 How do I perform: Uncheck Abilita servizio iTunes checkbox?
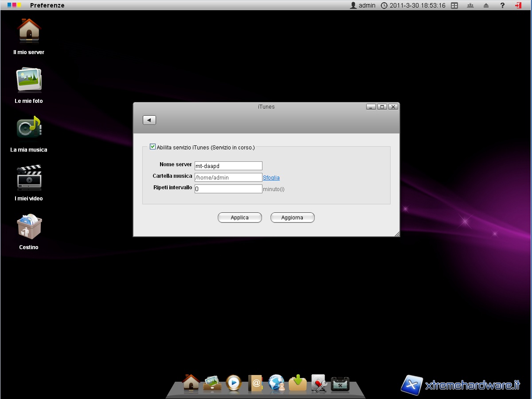153,147
